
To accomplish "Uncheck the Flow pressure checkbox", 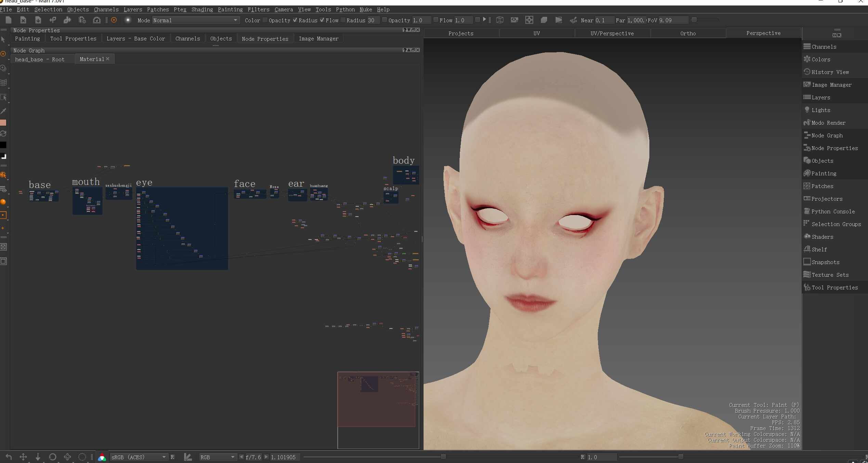I will click(322, 20).
